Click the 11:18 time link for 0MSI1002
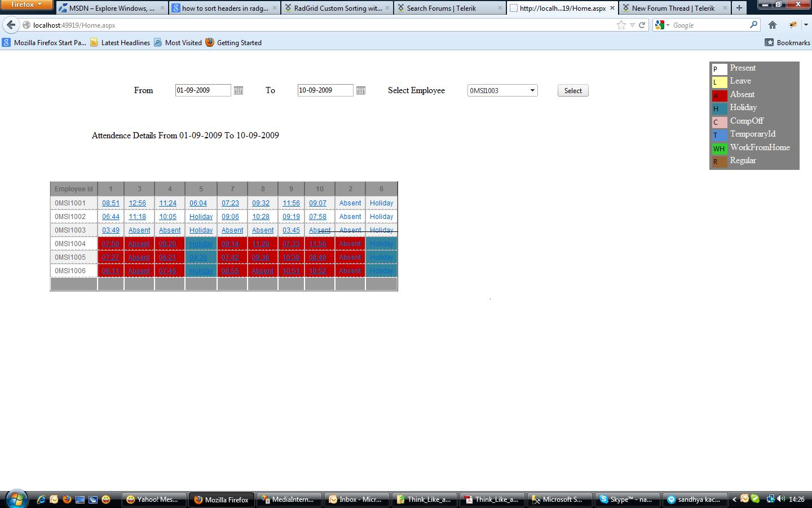This screenshot has width=812, height=508. tap(137, 217)
